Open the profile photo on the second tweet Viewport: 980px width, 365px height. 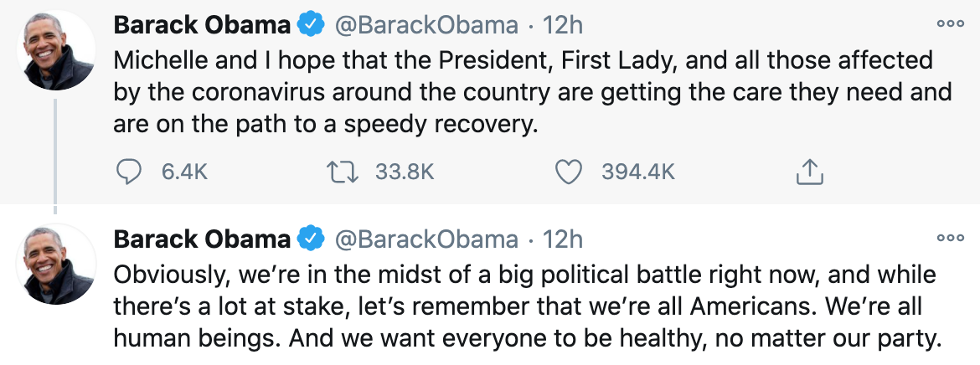pyautogui.click(x=56, y=265)
